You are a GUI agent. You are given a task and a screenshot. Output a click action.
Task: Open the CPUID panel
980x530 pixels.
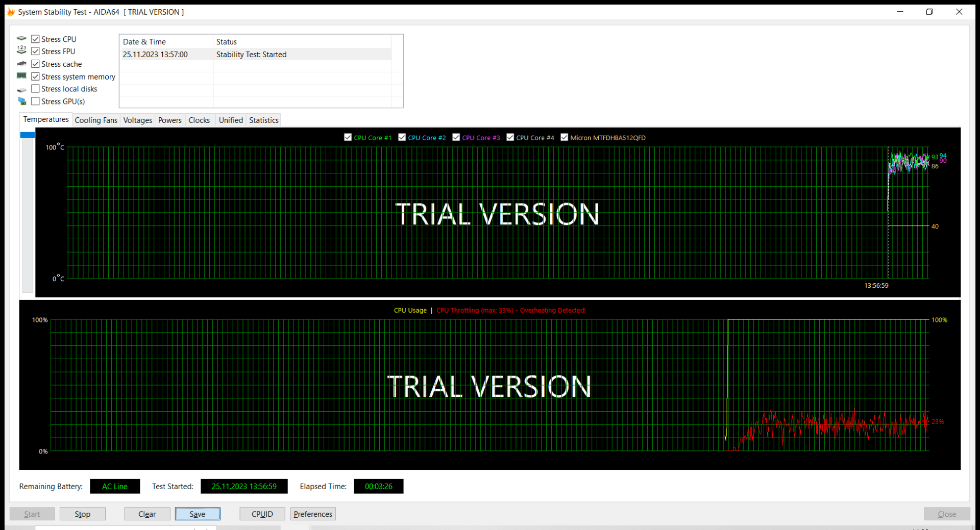262,514
